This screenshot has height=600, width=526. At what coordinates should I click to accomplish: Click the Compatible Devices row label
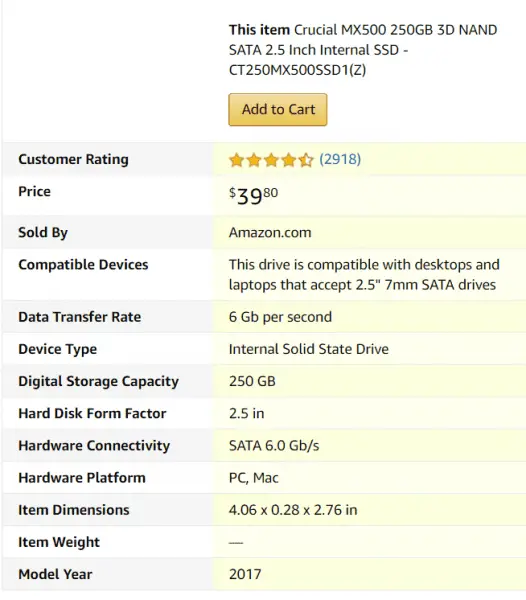(83, 264)
